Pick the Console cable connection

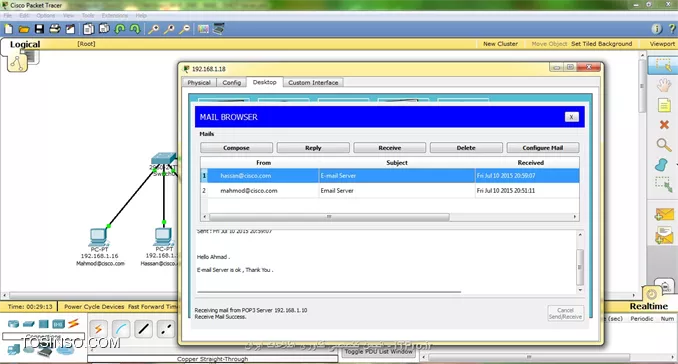[x=121, y=329]
